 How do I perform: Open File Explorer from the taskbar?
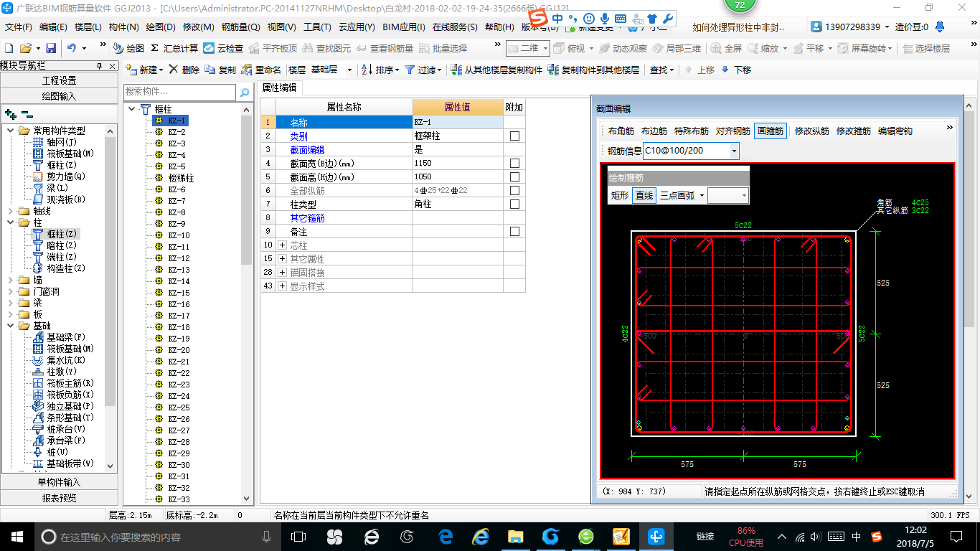[515, 536]
